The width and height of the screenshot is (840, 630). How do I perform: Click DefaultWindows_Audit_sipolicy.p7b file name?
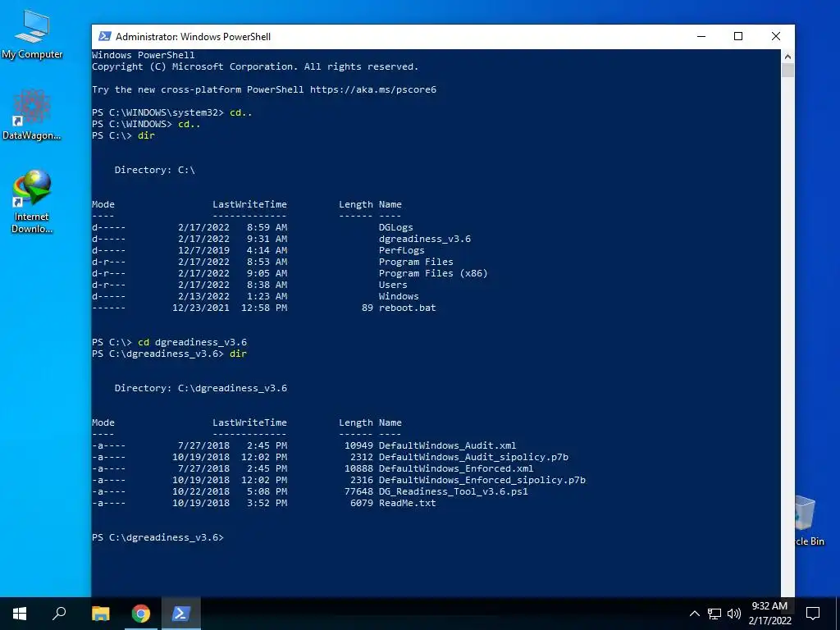click(x=473, y=457)
